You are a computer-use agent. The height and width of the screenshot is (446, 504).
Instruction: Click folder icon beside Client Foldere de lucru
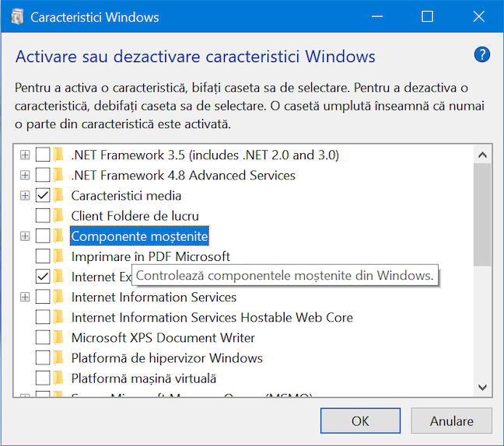(58, 216)
